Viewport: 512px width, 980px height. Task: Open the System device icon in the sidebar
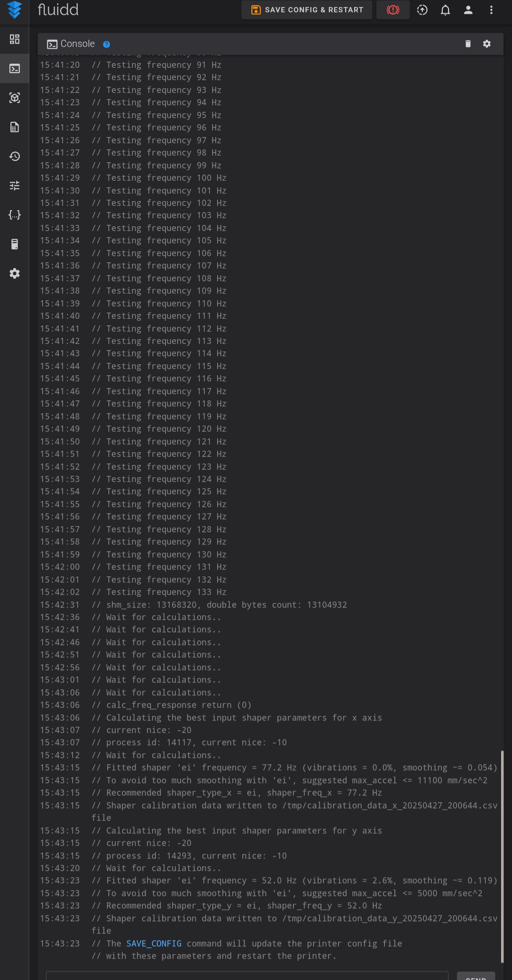(x=15, y=244)
